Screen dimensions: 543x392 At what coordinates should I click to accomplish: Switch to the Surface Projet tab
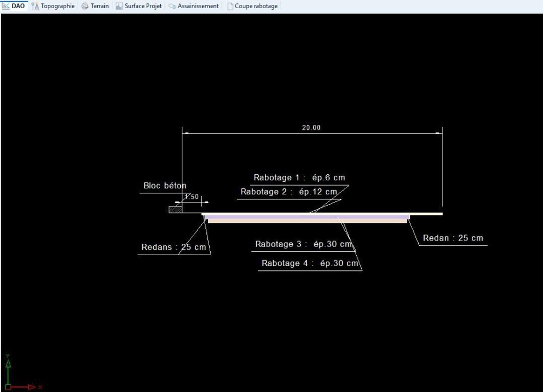(x=138, y=6)
